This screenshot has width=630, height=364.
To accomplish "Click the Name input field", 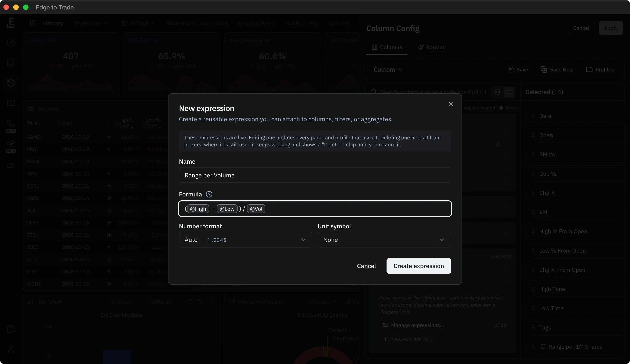I will [x=315, y=175].
